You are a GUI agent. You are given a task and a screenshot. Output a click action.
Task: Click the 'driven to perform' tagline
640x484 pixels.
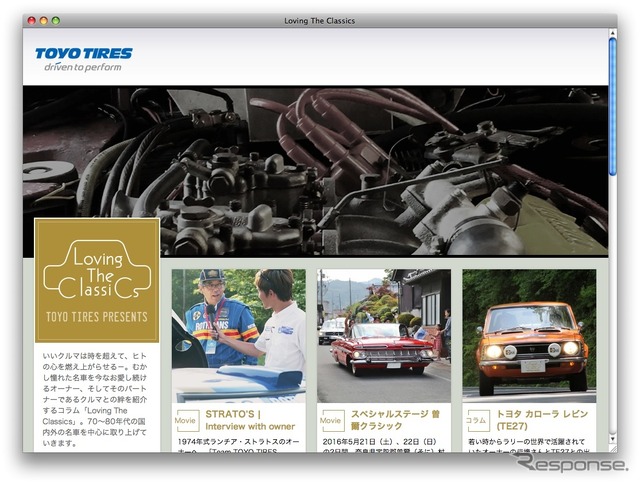coord(83,67)
